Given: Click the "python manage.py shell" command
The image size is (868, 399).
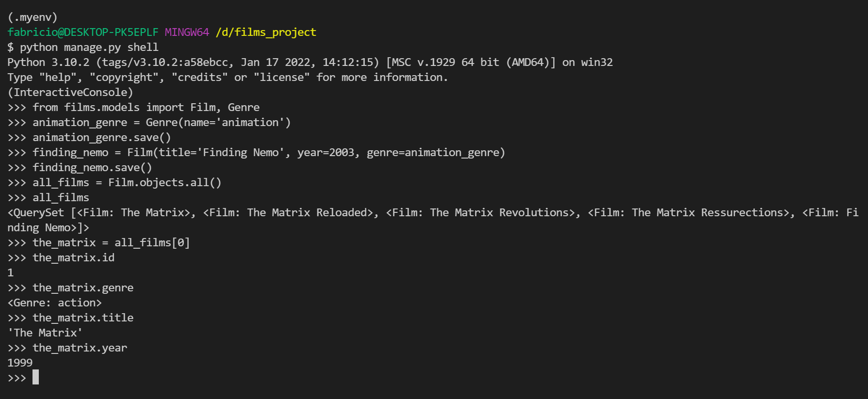Looking at the screenshot, I should tap(89, 47).
